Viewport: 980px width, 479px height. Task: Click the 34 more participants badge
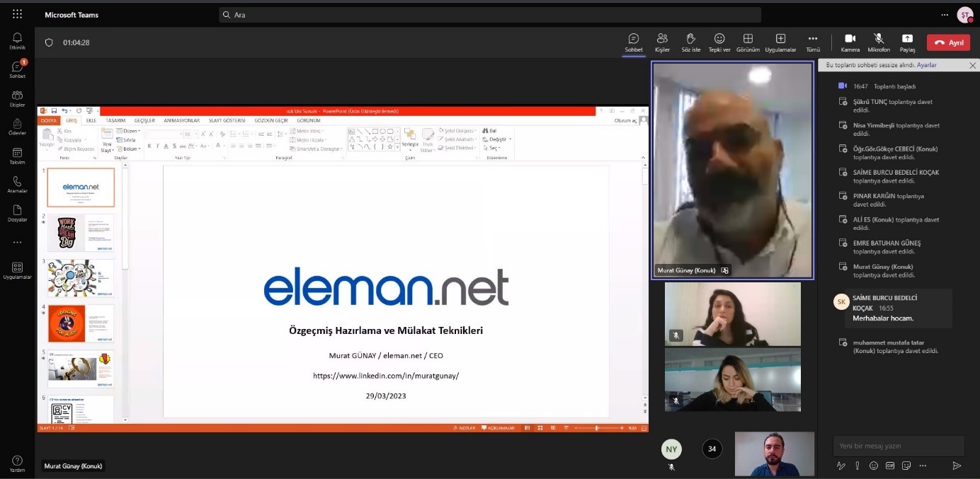[712, 449]
